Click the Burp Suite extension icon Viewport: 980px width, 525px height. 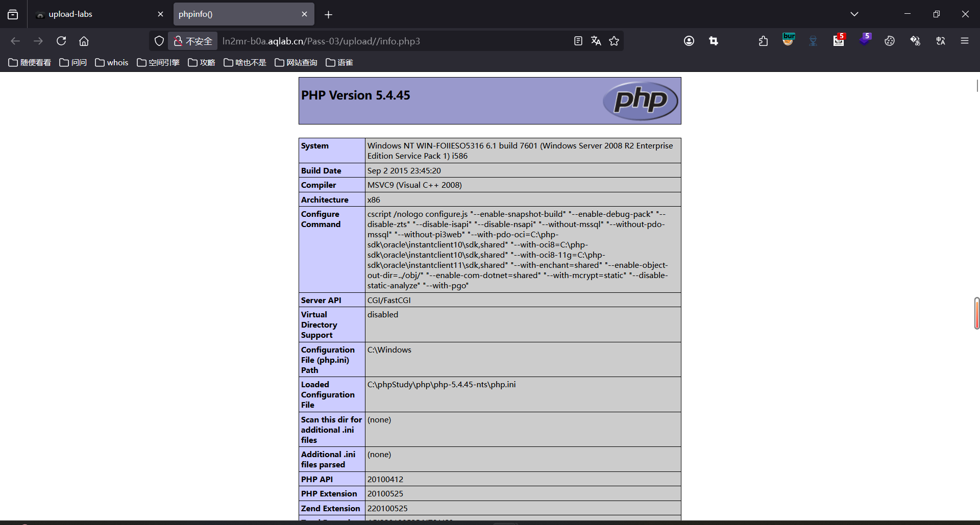(788, 40)
